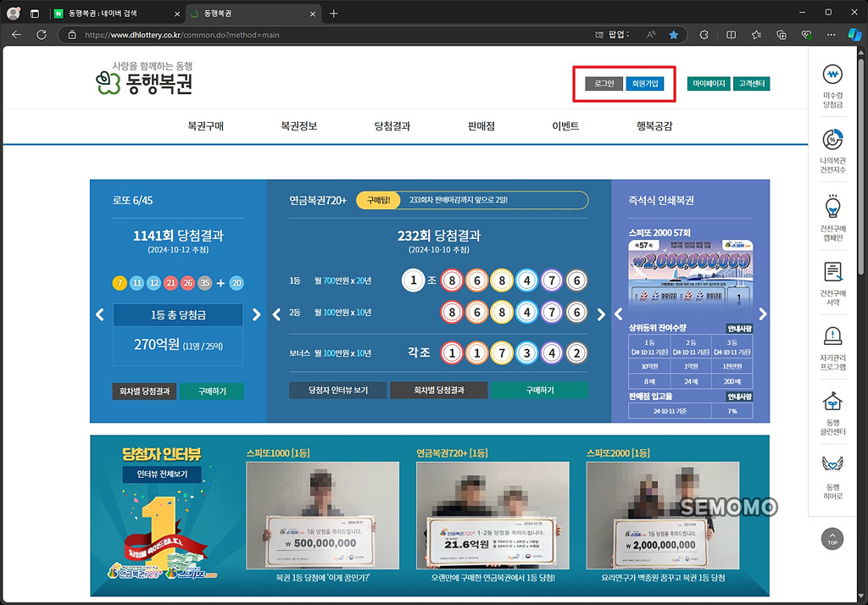Open 이벤트 menu

(x=565, y=126)
